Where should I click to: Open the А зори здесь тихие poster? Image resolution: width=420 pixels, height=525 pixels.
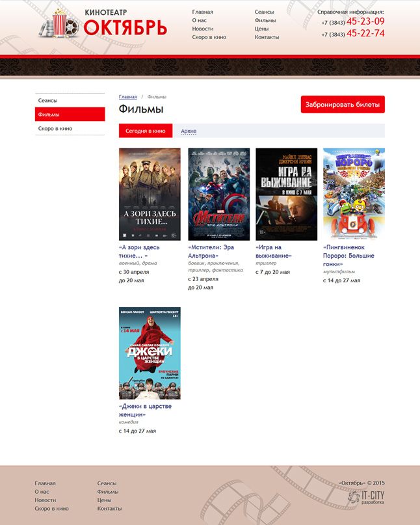coord(150,195)
